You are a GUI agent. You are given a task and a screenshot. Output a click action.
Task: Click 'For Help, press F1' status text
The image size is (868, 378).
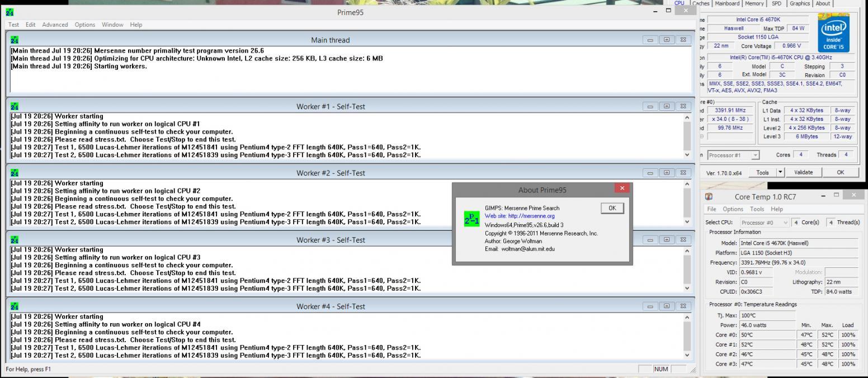[x=28, y=369]
